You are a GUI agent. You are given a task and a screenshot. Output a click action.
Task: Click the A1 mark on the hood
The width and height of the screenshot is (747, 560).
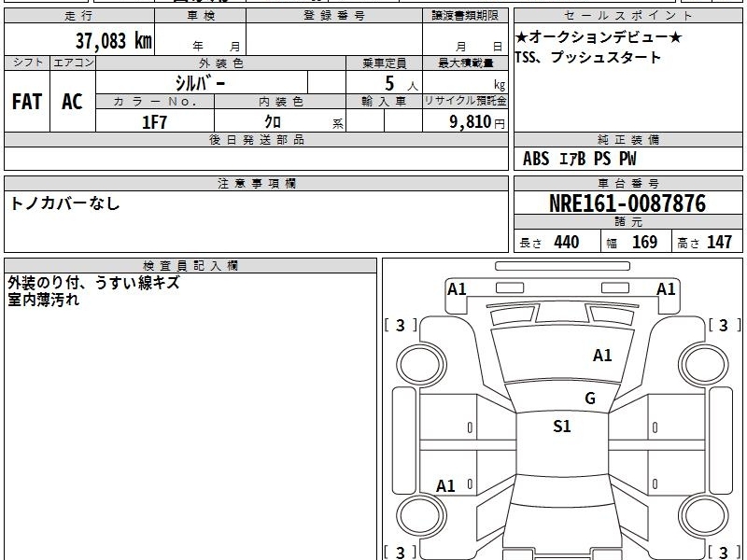[602, 356]
